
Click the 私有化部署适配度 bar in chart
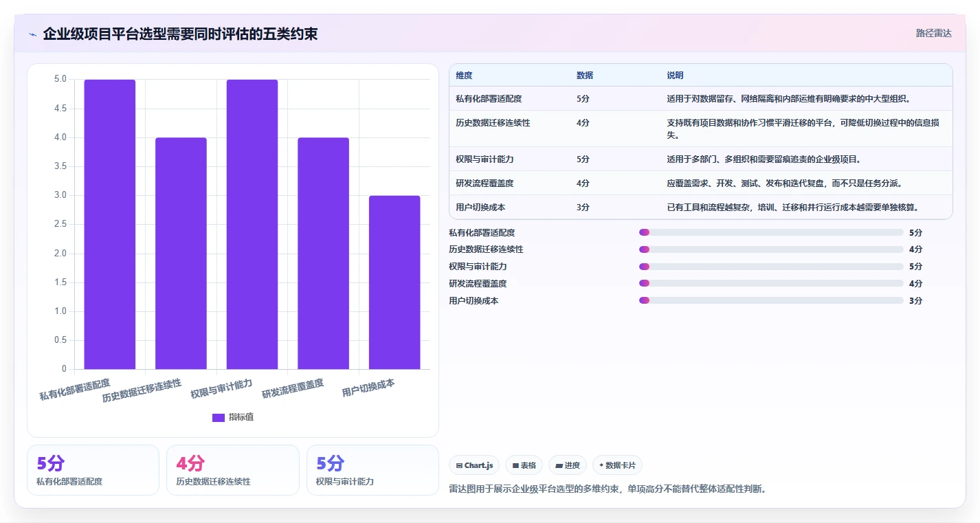110,224
